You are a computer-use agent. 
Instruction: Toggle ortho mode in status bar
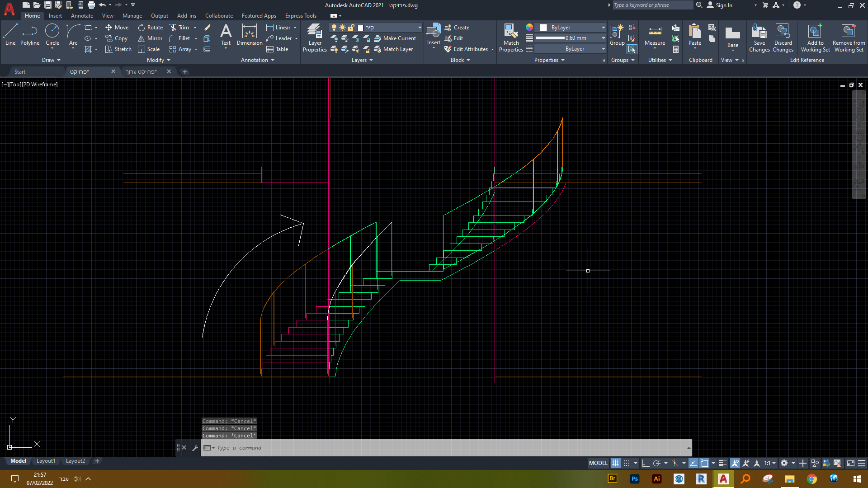[646, 463]
